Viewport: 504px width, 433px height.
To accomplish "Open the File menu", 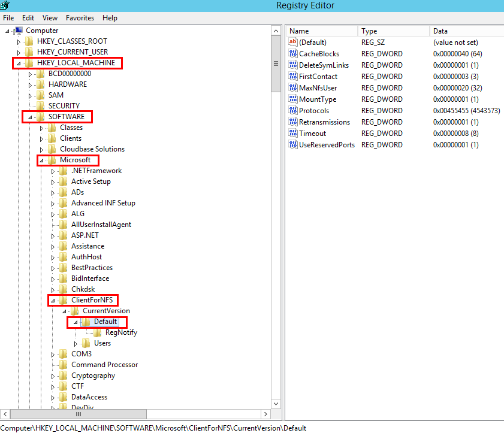I will pyautogui.click(x=8, y=18).
